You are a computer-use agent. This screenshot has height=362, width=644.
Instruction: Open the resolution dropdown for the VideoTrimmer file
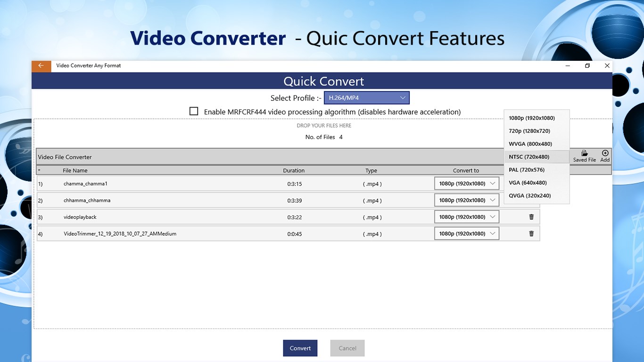[x=466, y=233]
